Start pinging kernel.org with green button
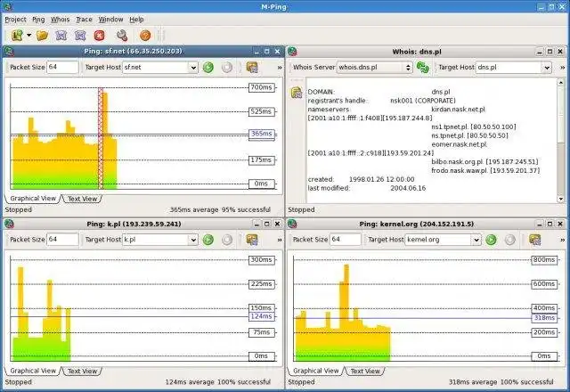This screenshot has height=392, width=570. click(x=491, y=240)
